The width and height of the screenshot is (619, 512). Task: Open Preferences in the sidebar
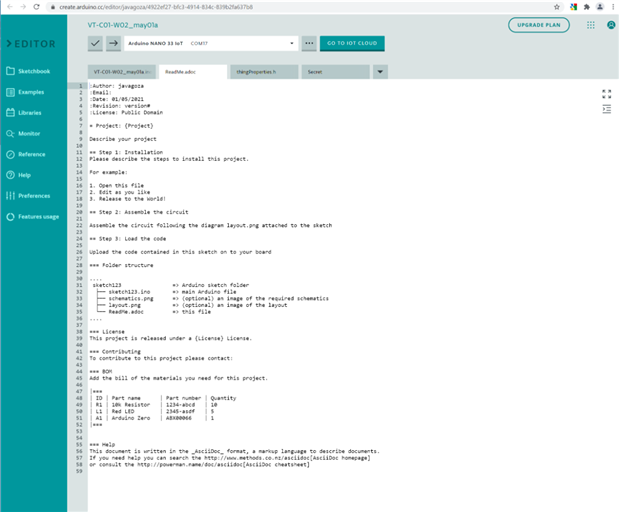coord(28,196)
